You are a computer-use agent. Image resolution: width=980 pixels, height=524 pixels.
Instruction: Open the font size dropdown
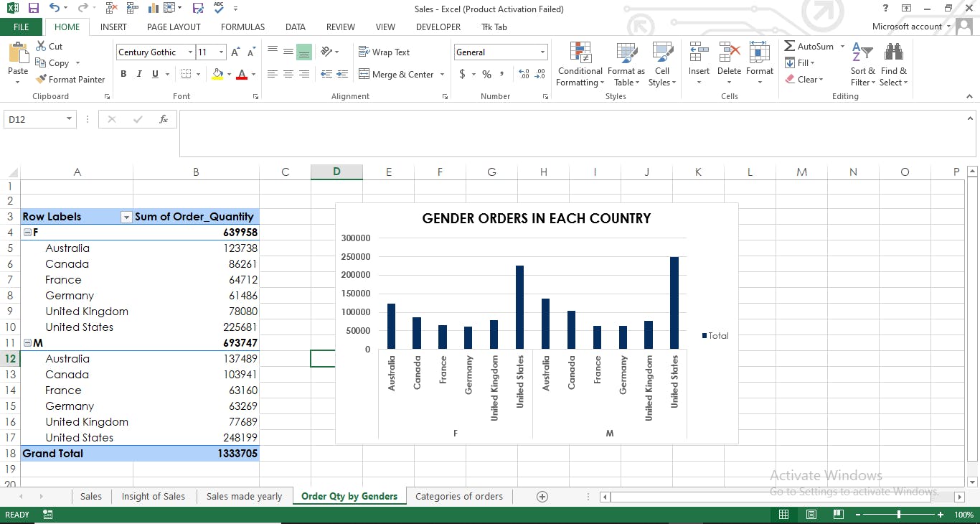[x=221, y=52]
